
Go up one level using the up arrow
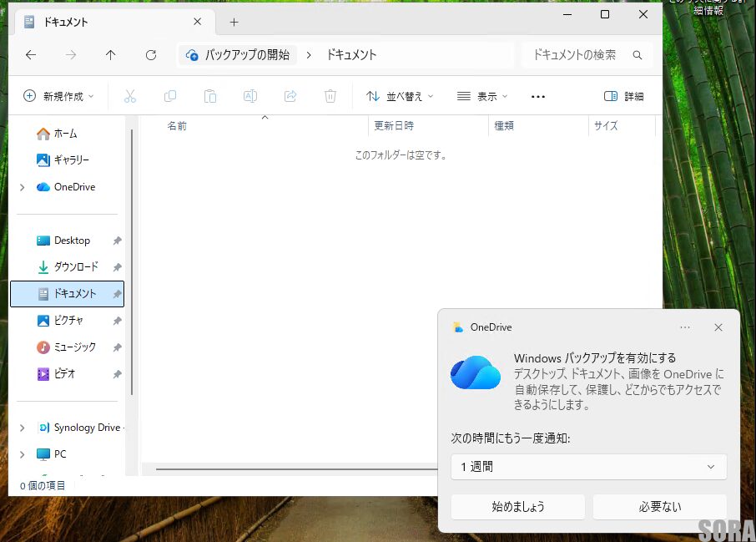point(110,54)
